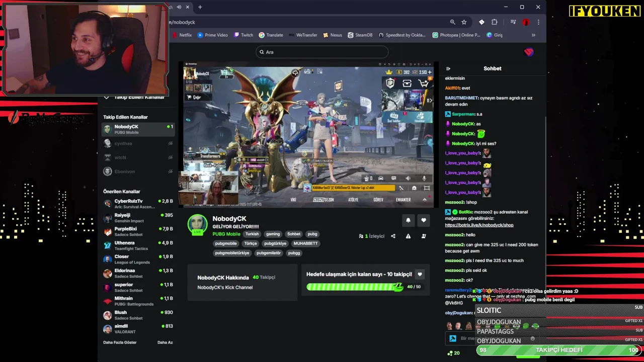Open the Raiyeiji recommended channel
The height and width of the screenshot is (362, 644).
tap(138, 218)
